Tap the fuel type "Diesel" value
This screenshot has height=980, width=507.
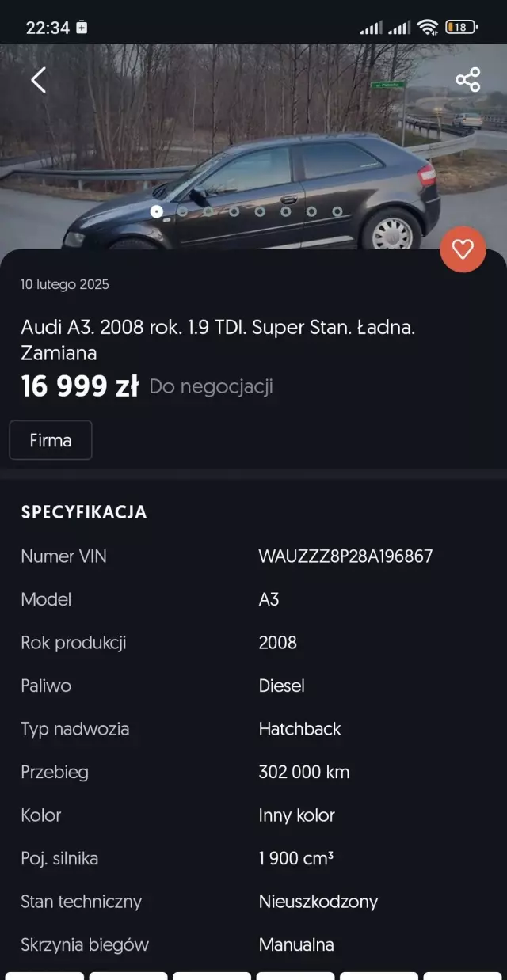pos(281,686)
